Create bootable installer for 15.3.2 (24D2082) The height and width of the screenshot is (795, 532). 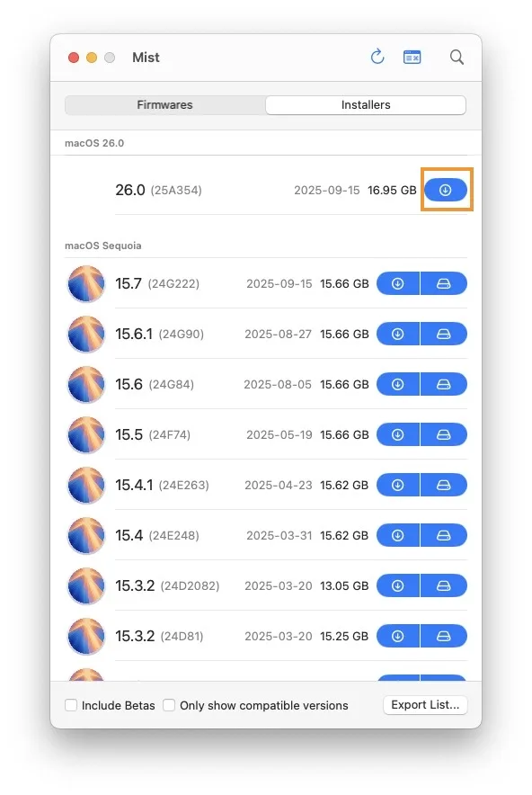[444, 585]
